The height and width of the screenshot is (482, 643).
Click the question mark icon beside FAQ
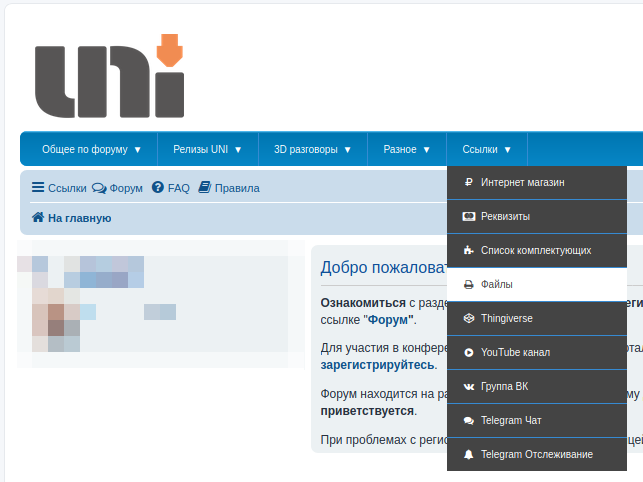pyautogui.click(x=157, y=187)
